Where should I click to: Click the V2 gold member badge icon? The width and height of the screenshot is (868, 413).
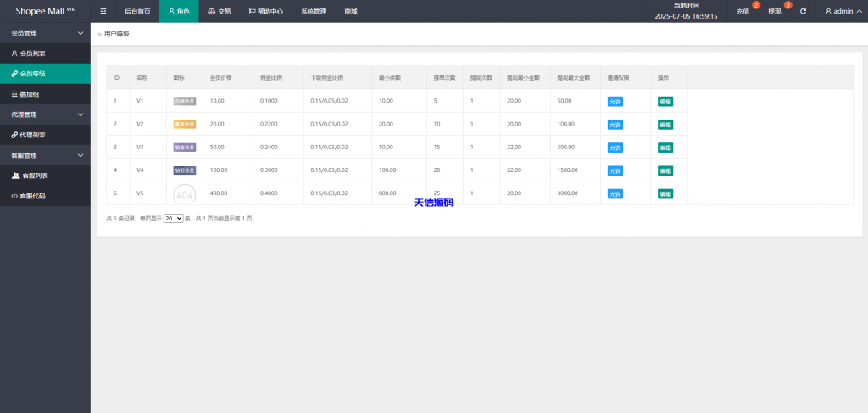click(x=184, y=125)
